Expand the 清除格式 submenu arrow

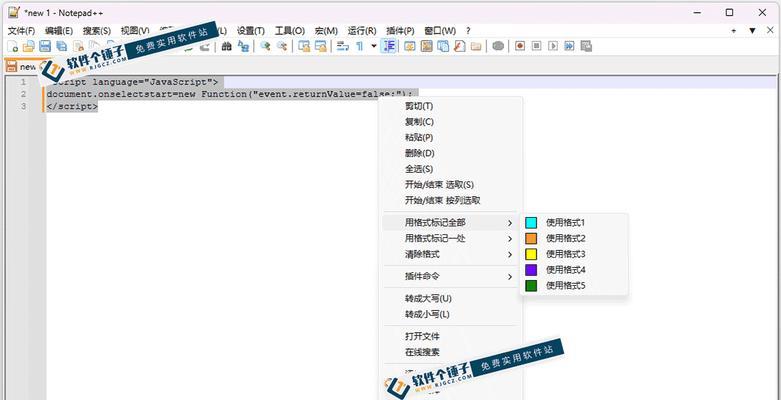click(510, 255)
